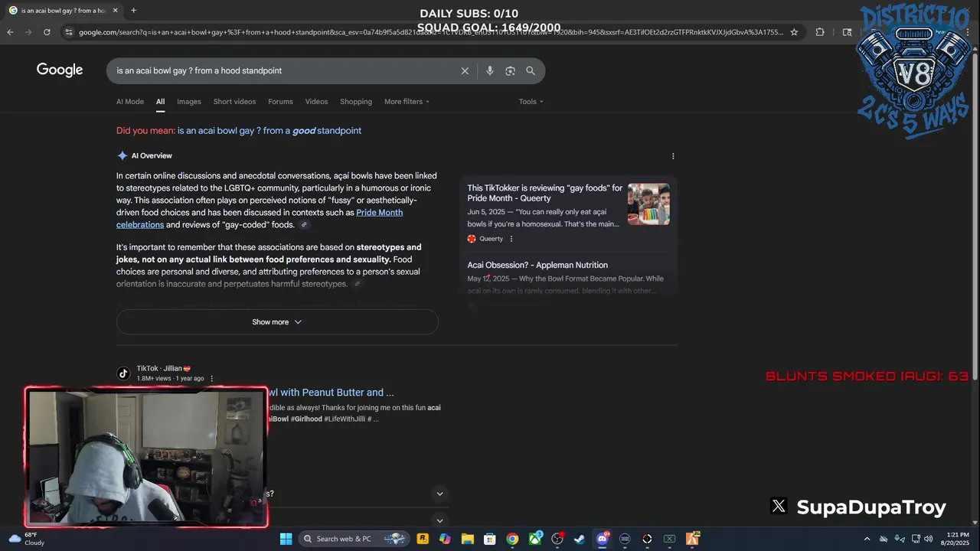Image resolution: width=980 pixels, height=551 pixels.
Task: Open File Explorer from the taskbar
Action: tap(468, 539)
